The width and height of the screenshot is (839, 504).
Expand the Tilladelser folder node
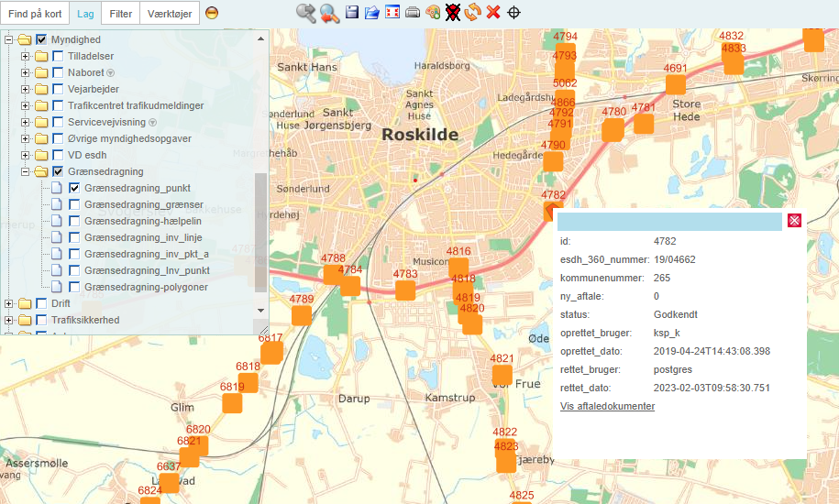click(25, 56)
